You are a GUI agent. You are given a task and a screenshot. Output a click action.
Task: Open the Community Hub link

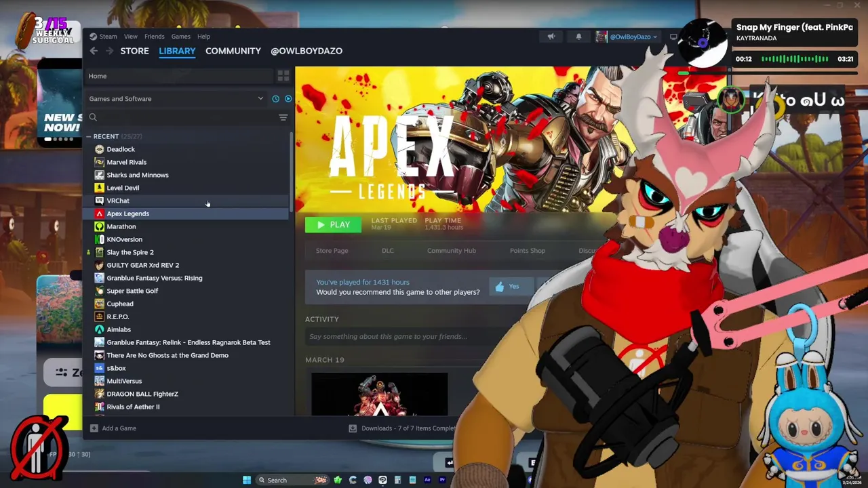tap(452, 251)
